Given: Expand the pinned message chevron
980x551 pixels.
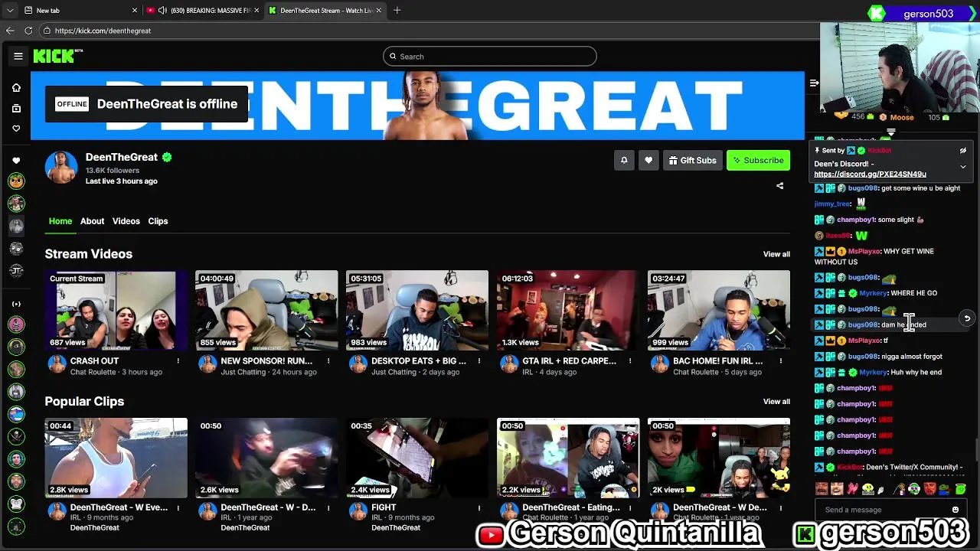Looking at the screenshot, I should pos(963,166).
